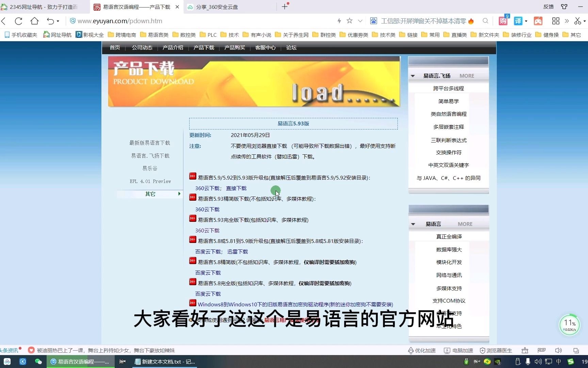Open WeChat from the taskbar
Viewport: 588px width, 368px height.
pos(38,362)
